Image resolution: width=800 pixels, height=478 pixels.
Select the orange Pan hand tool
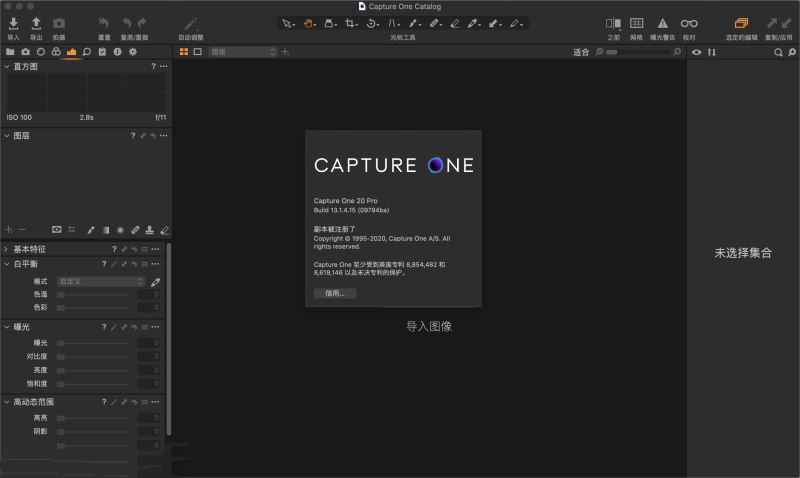(x=309, y=23)
